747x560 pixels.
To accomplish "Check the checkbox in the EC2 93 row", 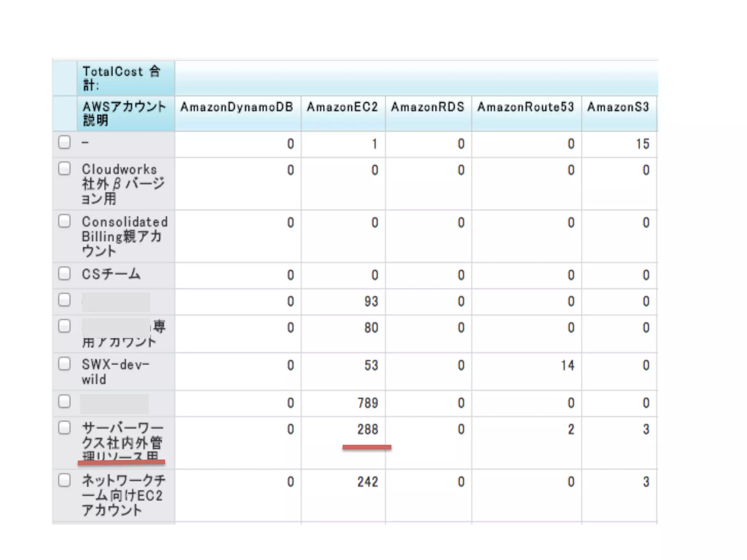I will click(65, 300).
